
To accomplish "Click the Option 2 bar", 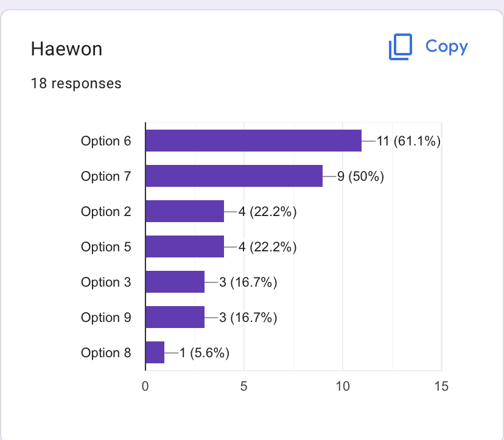I will tap(185, 211).
